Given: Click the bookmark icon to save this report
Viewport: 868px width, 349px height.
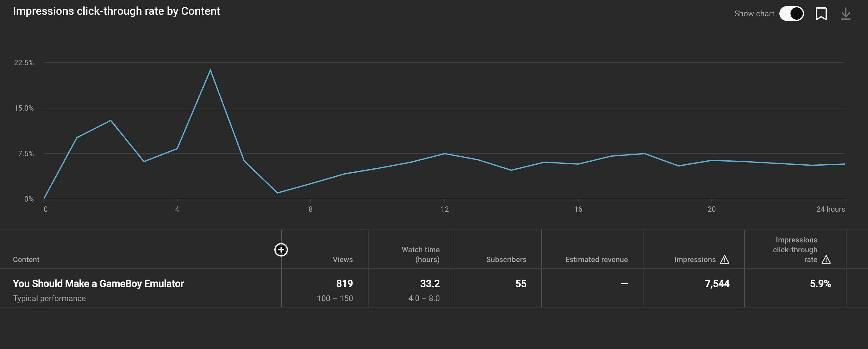Looking at the screenshot, I should pyautogui.click(x=822, y=13).
